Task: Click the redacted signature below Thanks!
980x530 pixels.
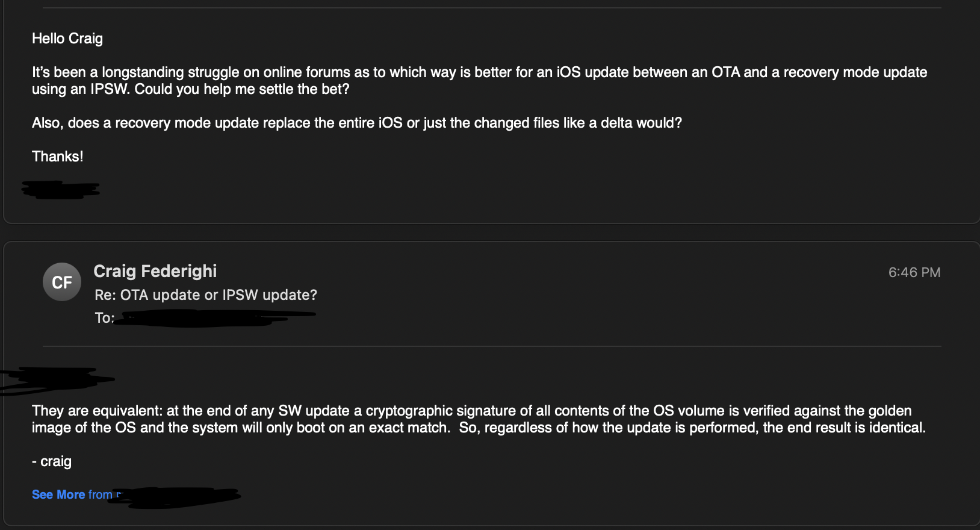Action: [60, 190]
